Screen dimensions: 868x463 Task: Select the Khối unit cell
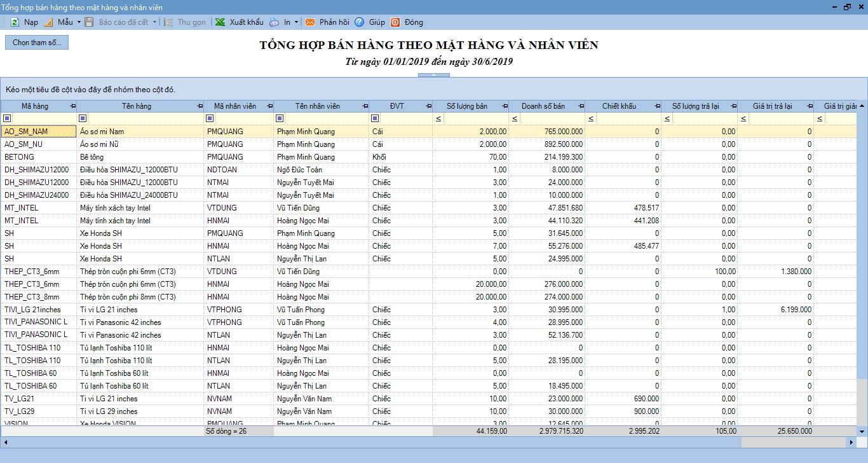point(401,157)
